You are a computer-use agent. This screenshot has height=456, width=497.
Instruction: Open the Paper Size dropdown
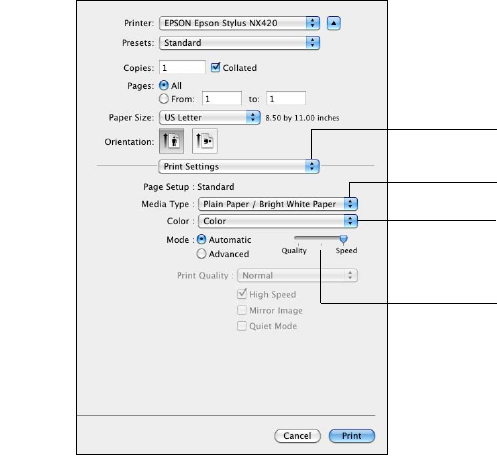(x=210, y=117)
